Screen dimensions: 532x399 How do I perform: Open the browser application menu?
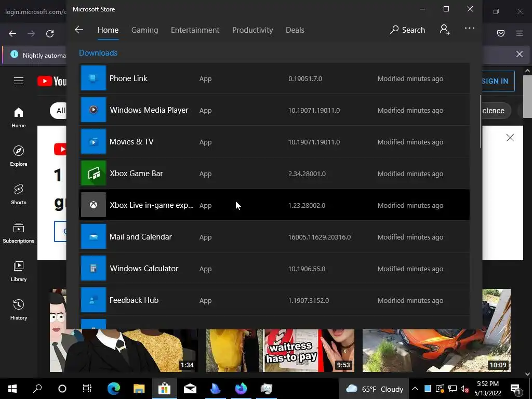[520, 33]
